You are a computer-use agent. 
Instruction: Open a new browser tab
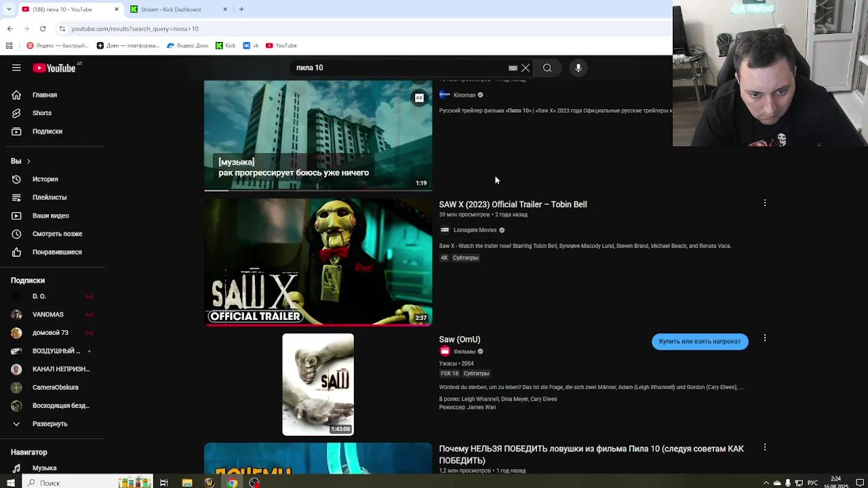(x=241, y=9)
